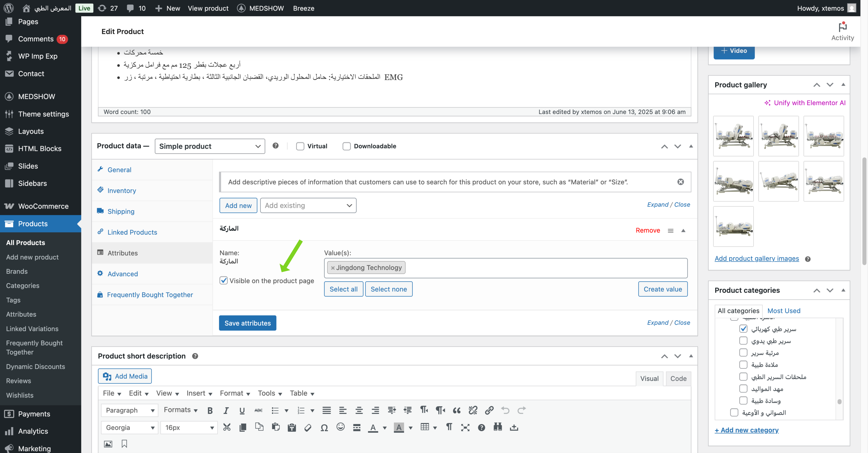Enable the Downloadable product checkbox
The height and width of the screenshot is (453, 868).
[x=346, y=146]
